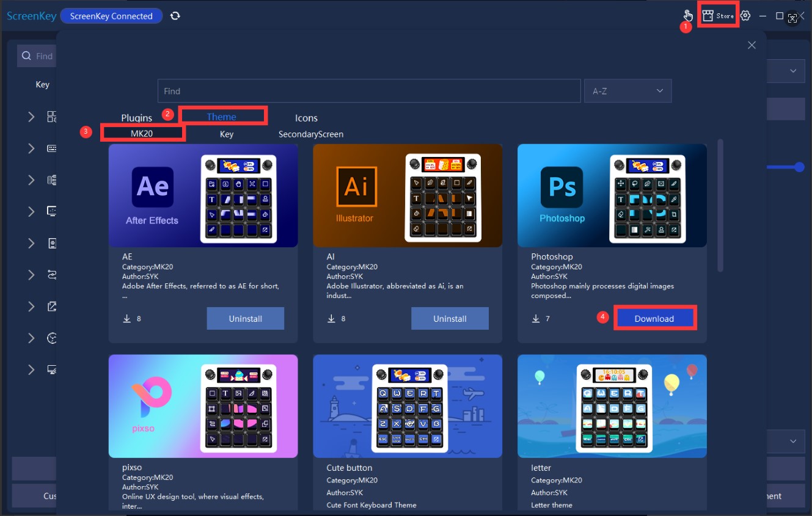
Task: Click the download count icon under AE
Action: 127,319
